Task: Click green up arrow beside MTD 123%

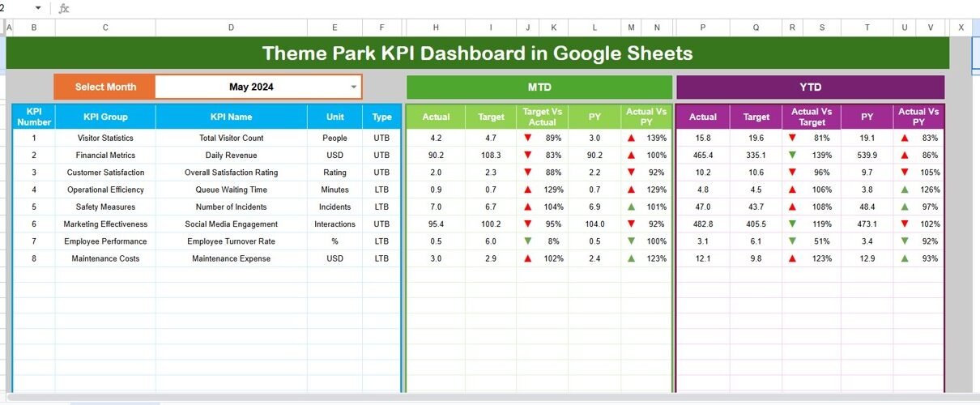Action: [x=631, y=258]
